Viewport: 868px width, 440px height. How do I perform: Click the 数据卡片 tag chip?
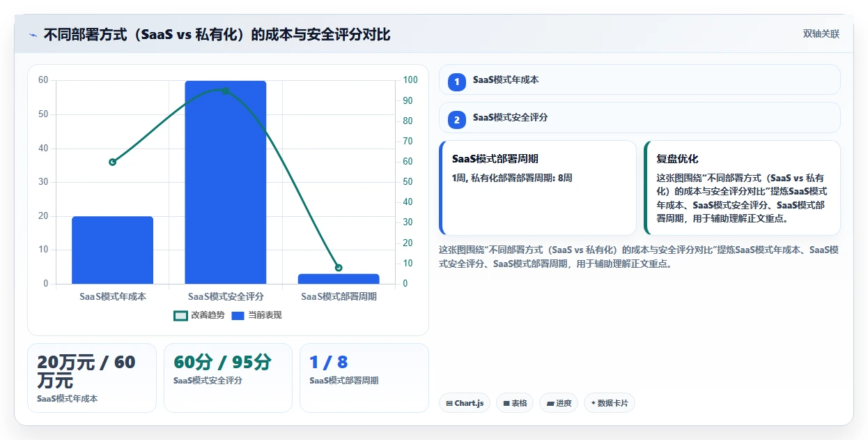[610, 403]
